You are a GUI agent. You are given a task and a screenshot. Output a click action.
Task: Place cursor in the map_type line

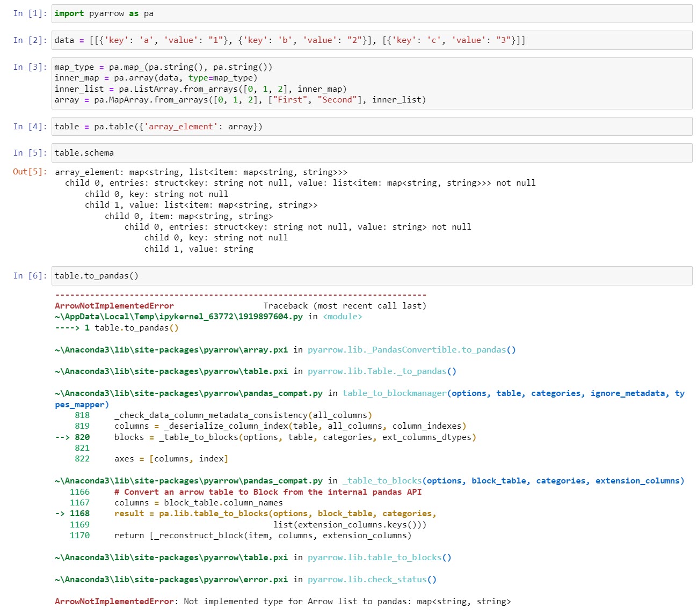click(161, 67)
